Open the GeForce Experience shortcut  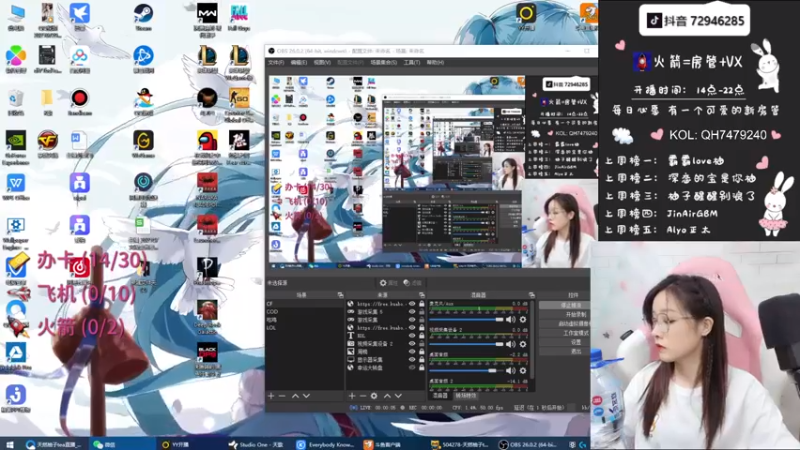click(15, 147)
